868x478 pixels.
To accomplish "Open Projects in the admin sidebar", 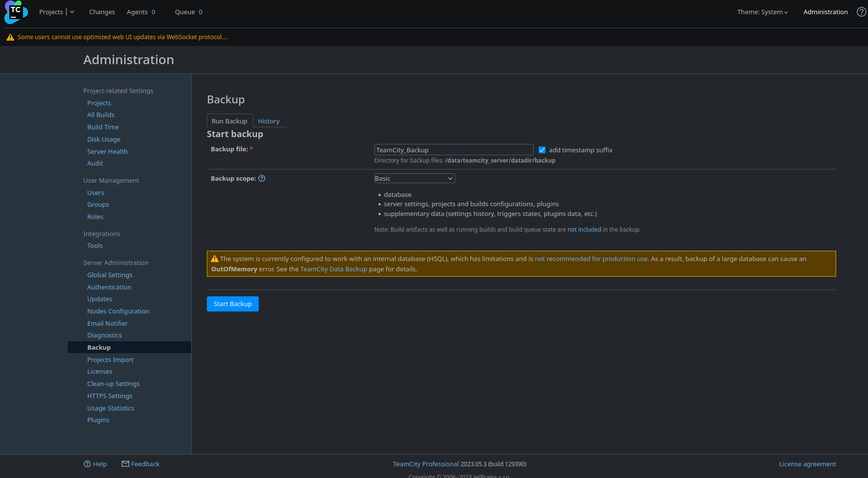I will [x=99, y=103].
